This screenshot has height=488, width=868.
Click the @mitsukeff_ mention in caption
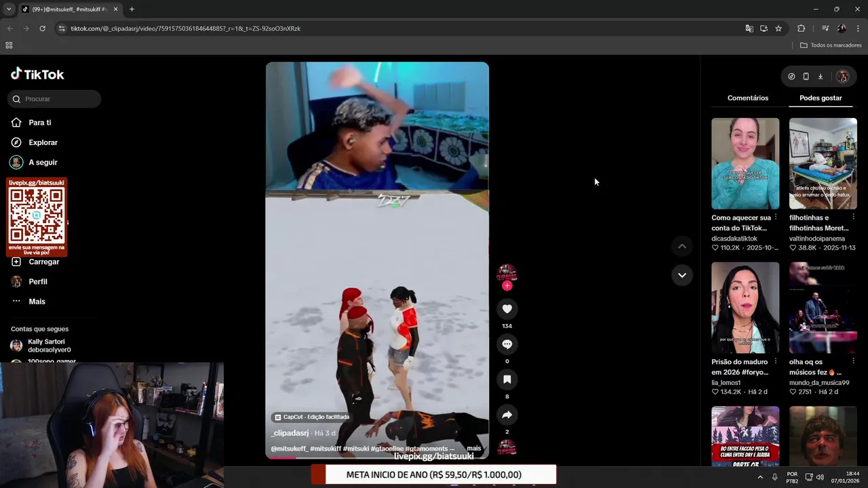[290, 449]
